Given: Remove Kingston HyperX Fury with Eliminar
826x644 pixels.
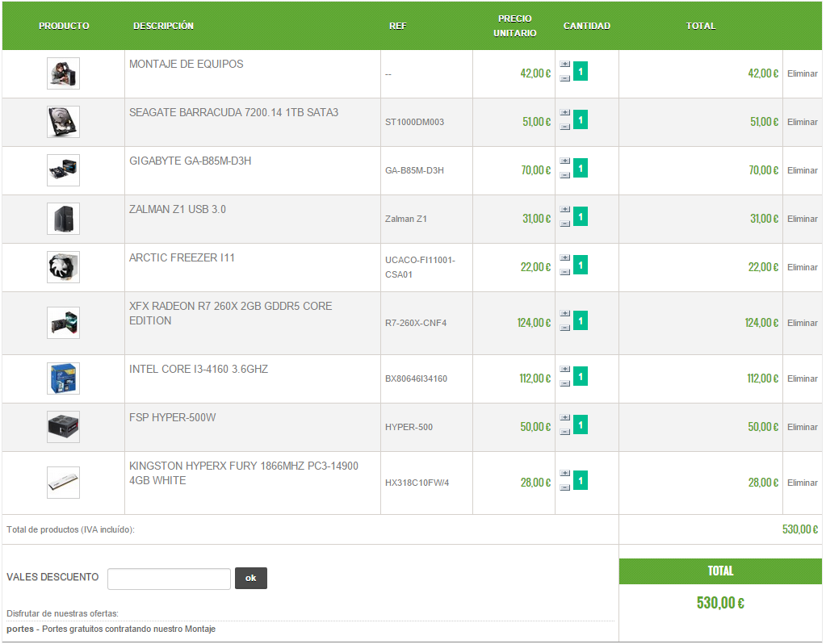Looking at the screenshot, I should 803,483.
